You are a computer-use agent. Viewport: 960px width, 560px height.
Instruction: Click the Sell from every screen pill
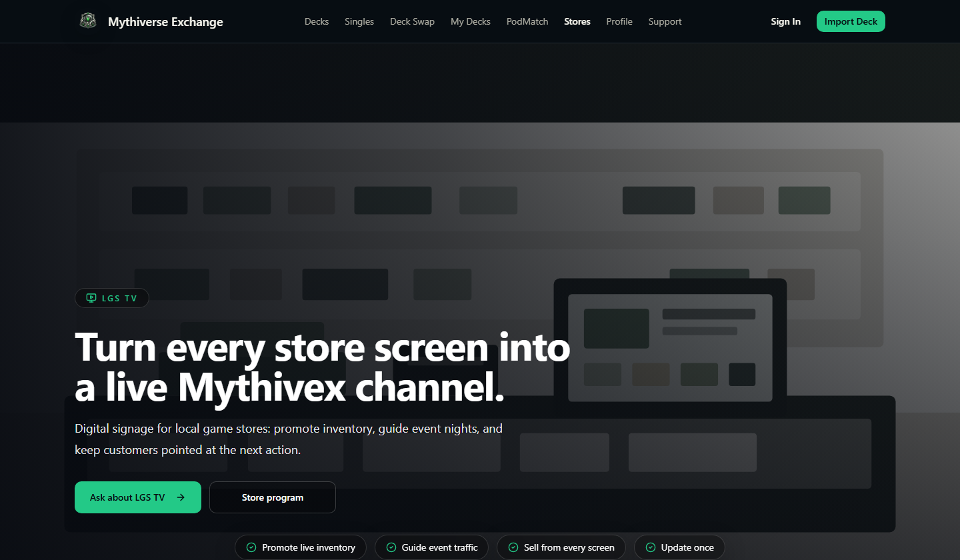(x=561, y=547)
